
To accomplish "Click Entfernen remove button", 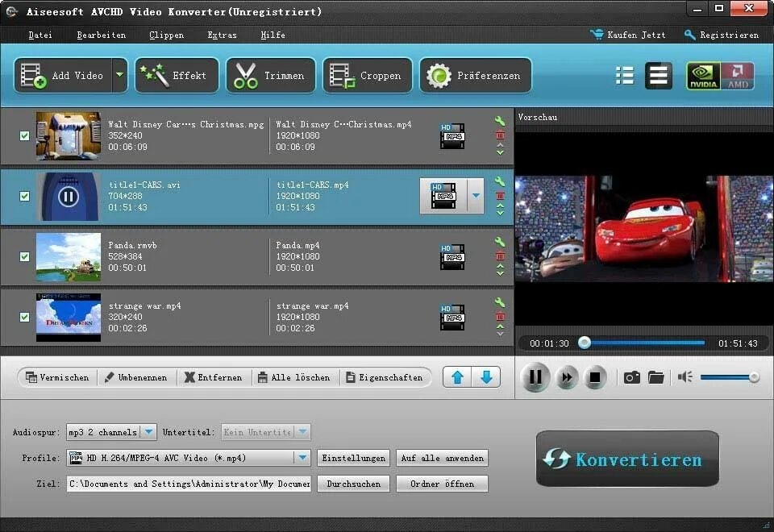I will (213, 377).
